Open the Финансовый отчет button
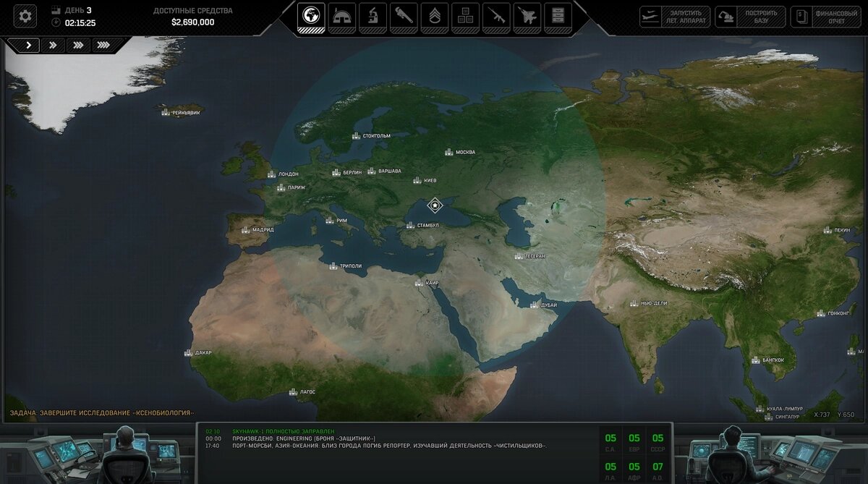 tap(825, 17)
